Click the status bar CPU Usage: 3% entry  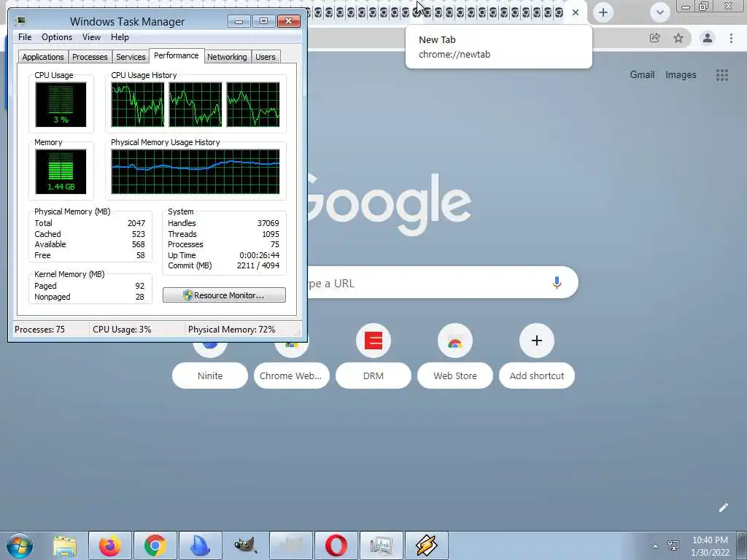(x=122, y=330)
